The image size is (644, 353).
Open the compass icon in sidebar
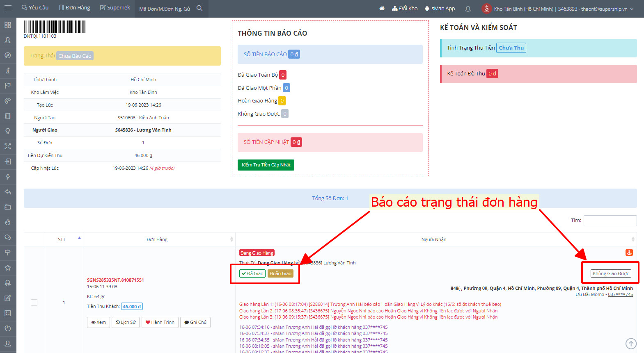pos(8,55)
